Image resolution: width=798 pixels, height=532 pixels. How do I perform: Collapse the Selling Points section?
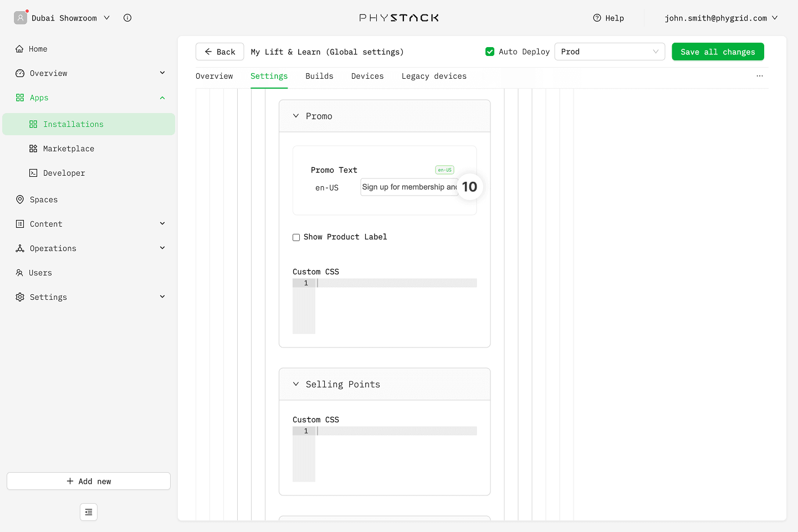tap(296, 384)
